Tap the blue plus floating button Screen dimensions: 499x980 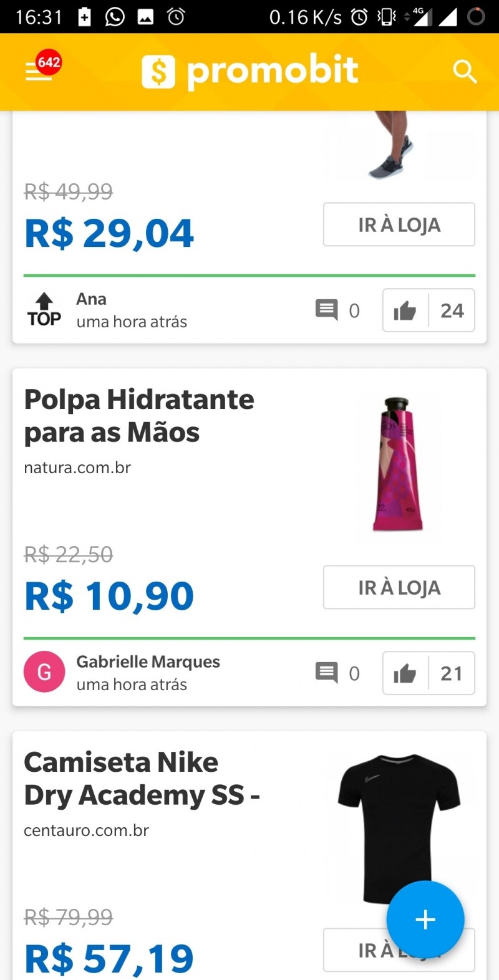point(425,919)
